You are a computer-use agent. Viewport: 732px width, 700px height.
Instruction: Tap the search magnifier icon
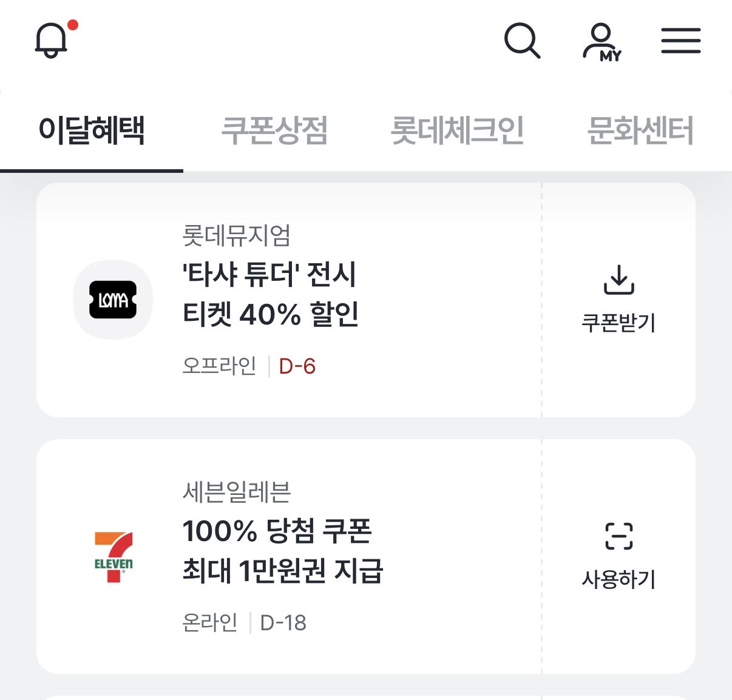(x=522, y=41)
